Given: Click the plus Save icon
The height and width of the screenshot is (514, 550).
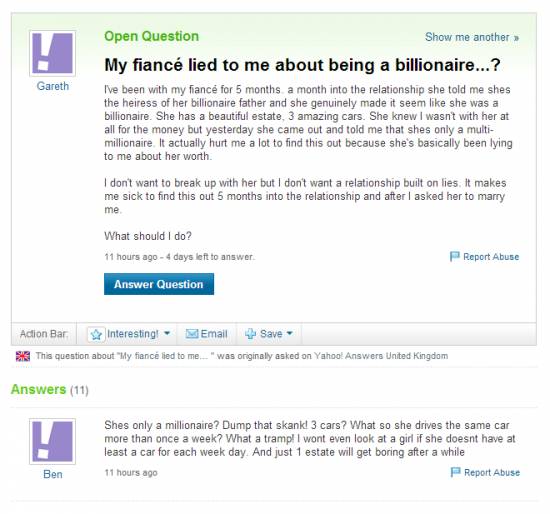Looking at the screenshot, I should [250, 334].
